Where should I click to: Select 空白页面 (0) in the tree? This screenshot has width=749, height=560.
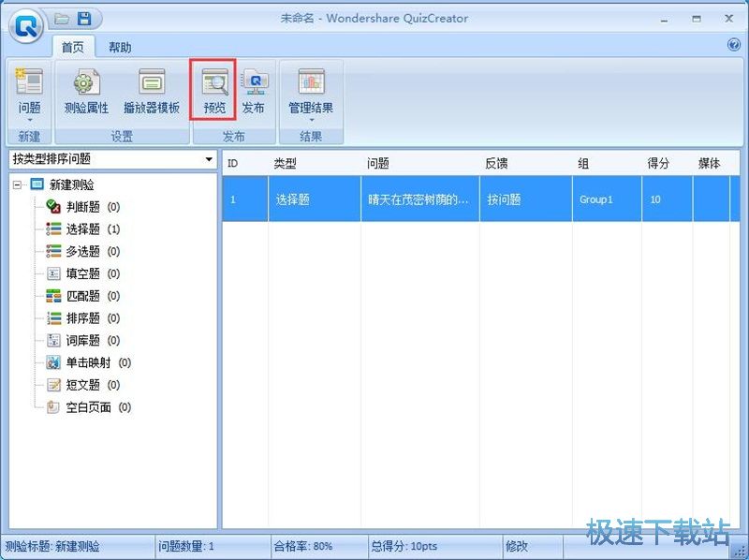pos(88,407)
